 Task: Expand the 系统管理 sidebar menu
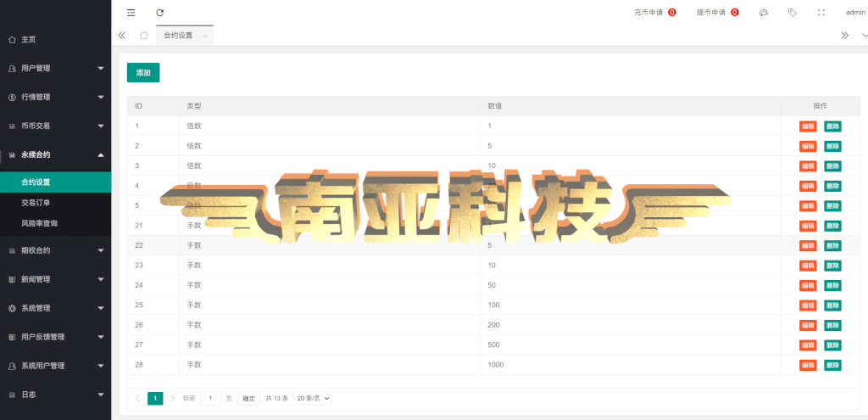click(x=55, y=308)
